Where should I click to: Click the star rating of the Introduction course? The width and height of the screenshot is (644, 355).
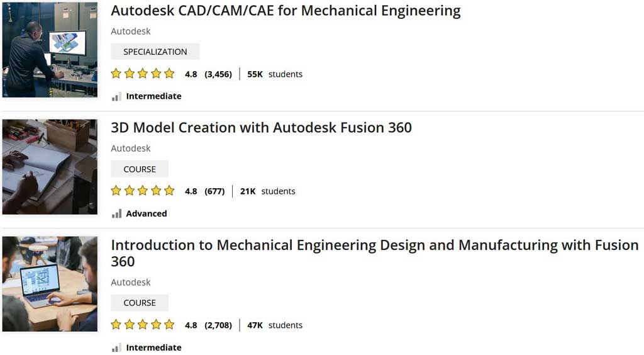(143, 325)
